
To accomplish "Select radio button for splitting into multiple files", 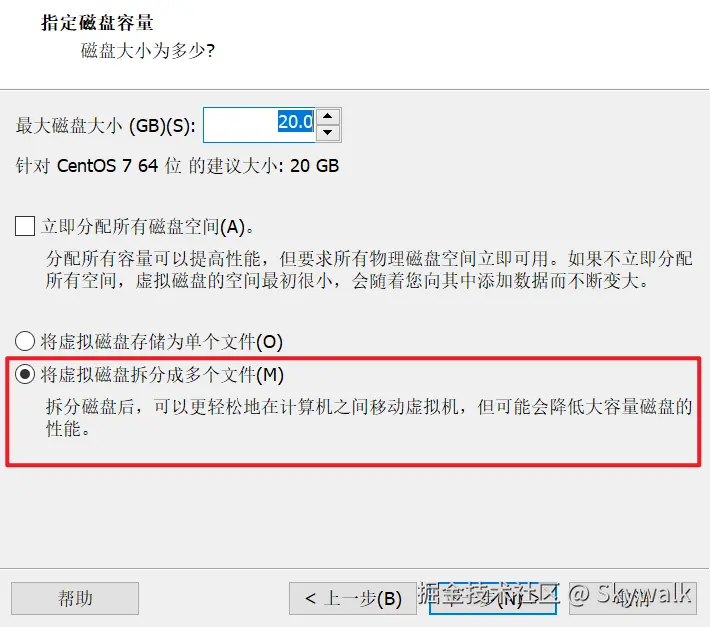I will (x=25, y=374).
